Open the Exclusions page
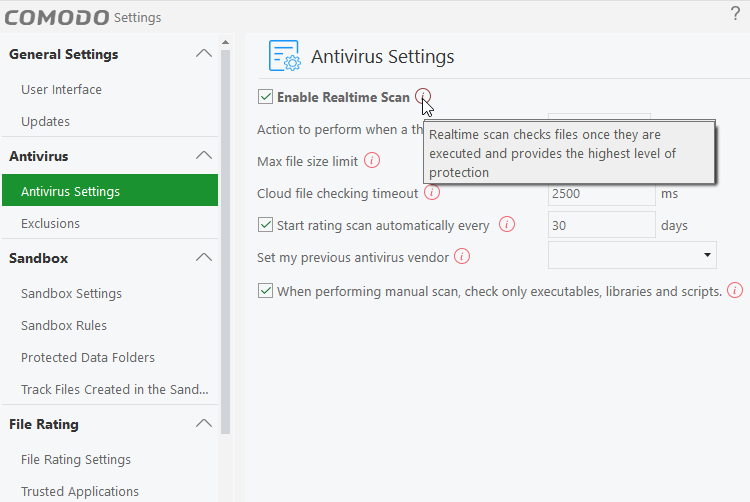The height and width of the screenshot is (502, 750). pyautogui.click(x=50, y=223)
